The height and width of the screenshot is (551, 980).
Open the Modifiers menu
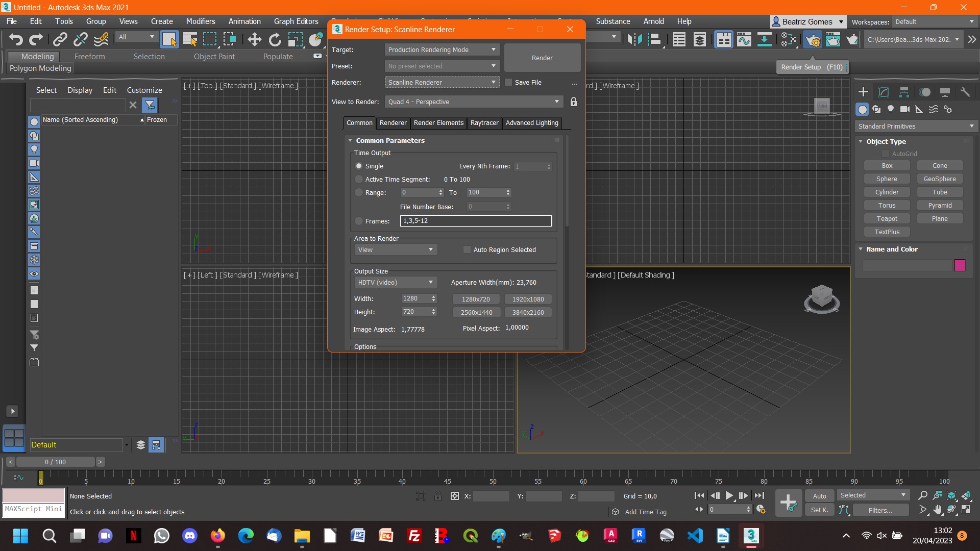201,21
